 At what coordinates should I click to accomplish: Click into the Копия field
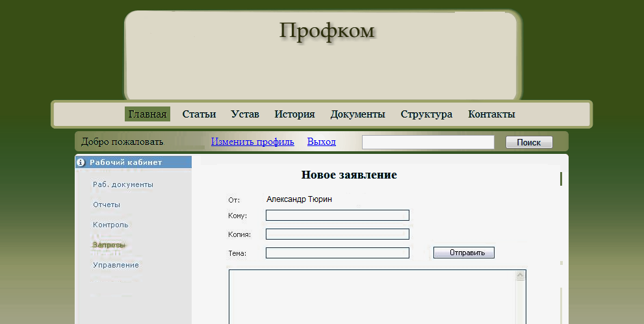click(338, 234)
